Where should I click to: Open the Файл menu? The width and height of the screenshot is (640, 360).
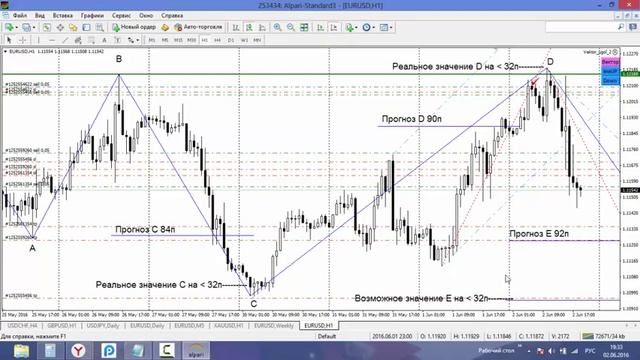point(20,16)
